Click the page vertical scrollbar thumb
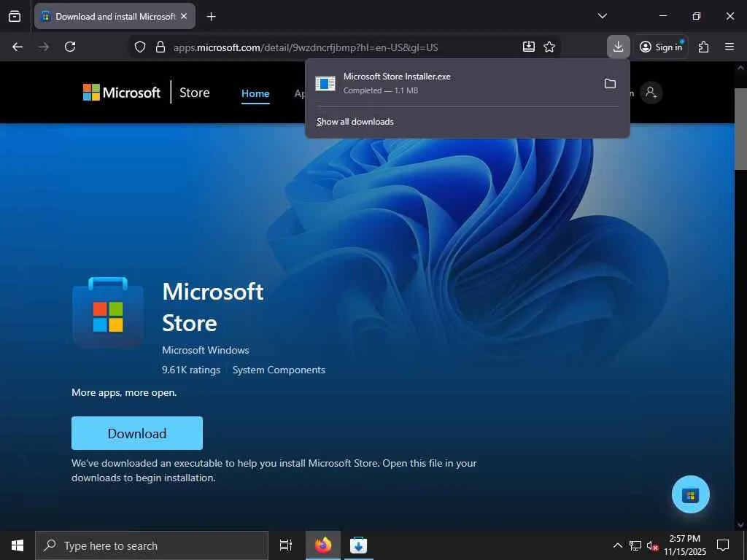 tap(740, 128)
